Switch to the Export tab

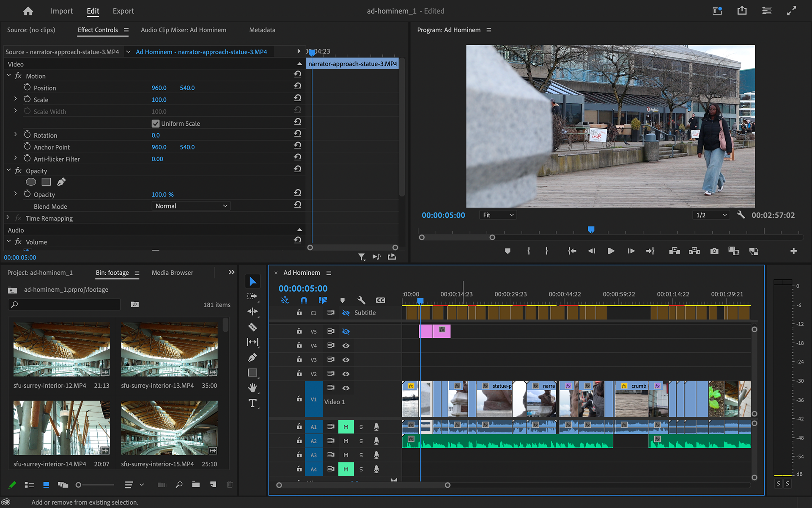pyautogui.click(x=123, y=11)
